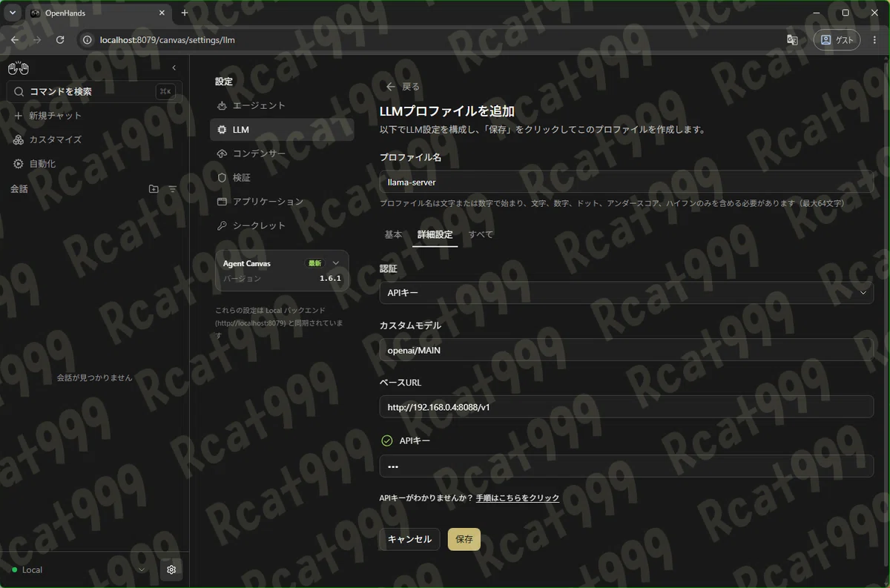This screenshot has height=588, width=890.
Task: Open the エージェント settings section
Action: pos(282,105)
